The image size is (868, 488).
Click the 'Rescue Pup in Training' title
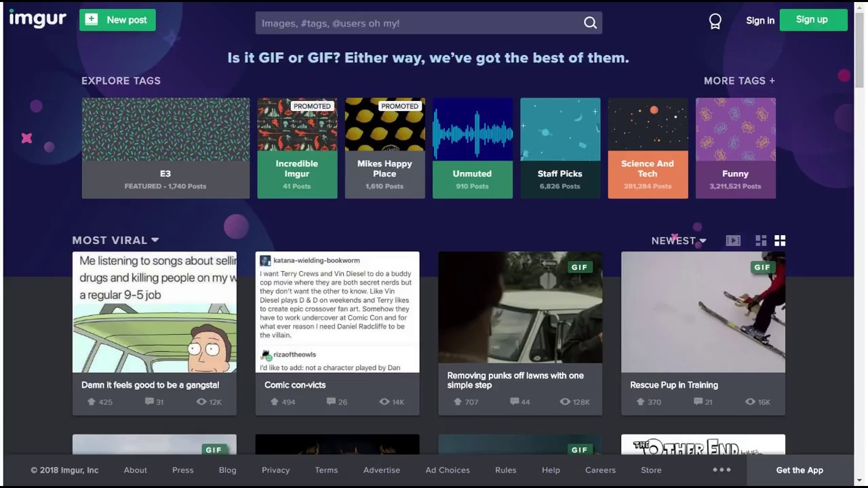pyautogui.click(x=674, y=385)
